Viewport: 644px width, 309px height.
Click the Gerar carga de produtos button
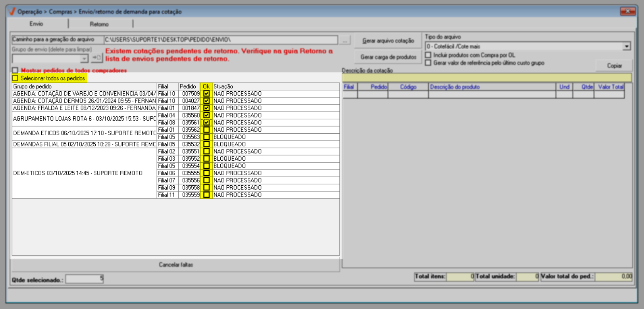[388, 57]
